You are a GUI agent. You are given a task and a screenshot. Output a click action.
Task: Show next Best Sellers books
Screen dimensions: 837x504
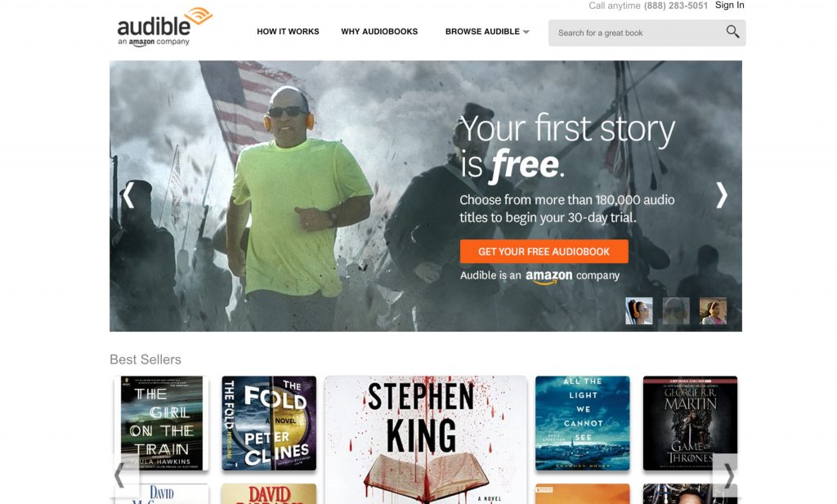click(x=728, y=475)
